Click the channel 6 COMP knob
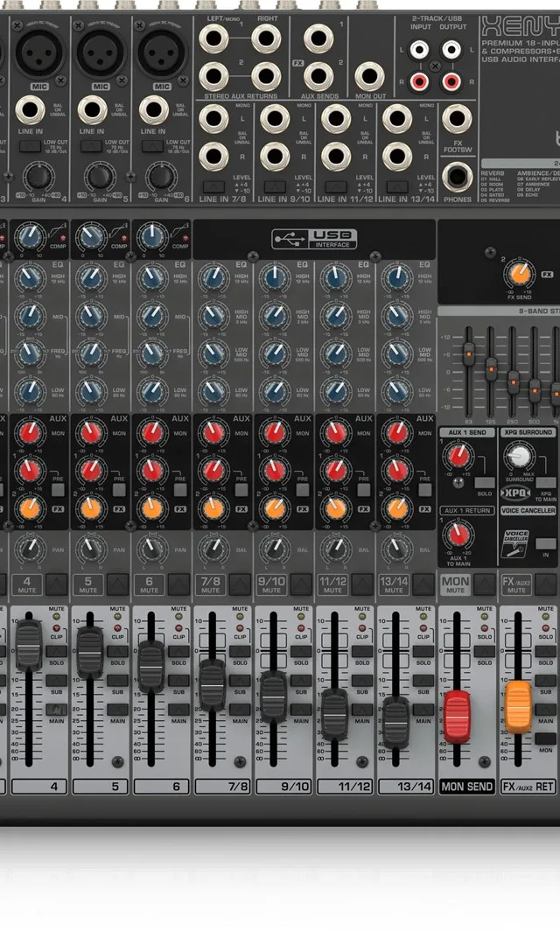Viewport: 560px width, 945px height. [152, 237]
